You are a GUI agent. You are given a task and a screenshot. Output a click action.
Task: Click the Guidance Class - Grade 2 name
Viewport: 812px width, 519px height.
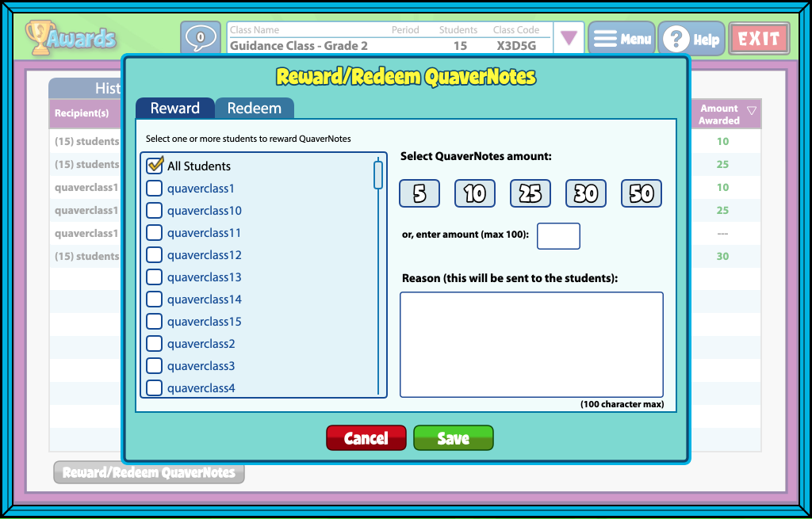(x=299, y=45)
